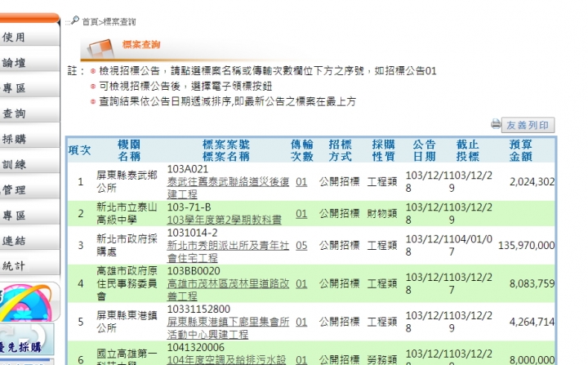Image resolution: width=588 pixels, height=365 pixels.
Task: Open tender 新北市秀朗派出所及青年社會住宅工程
Action: 228,251
